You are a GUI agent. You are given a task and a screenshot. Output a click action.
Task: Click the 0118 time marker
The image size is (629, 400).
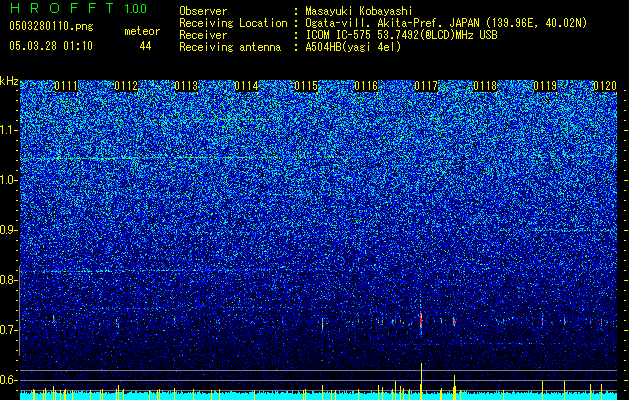coord(485,86)
